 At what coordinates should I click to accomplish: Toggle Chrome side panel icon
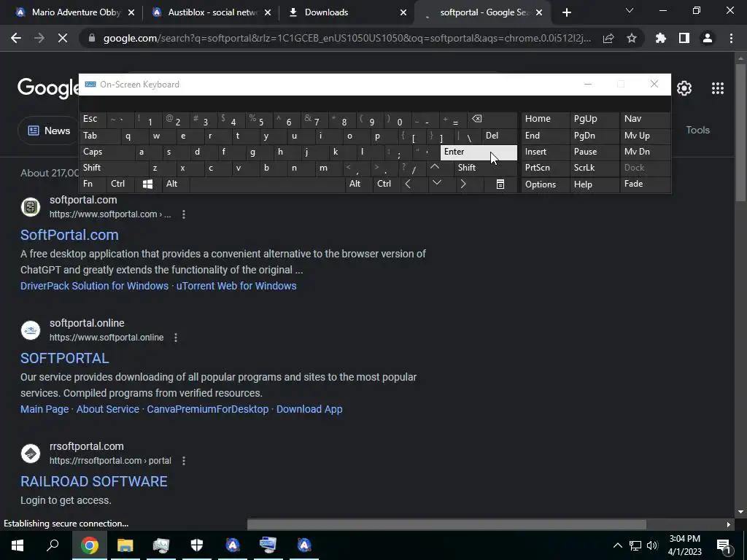pos(684,38)
